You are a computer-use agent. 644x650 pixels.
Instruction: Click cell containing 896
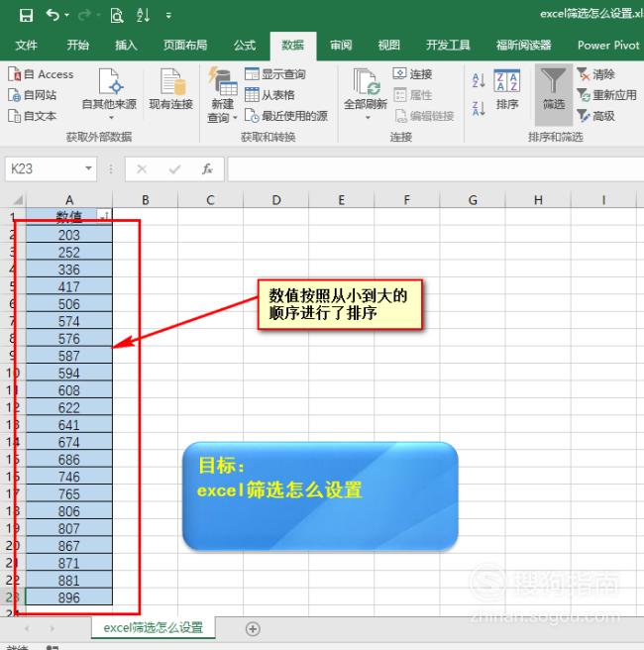coord(69,597)
